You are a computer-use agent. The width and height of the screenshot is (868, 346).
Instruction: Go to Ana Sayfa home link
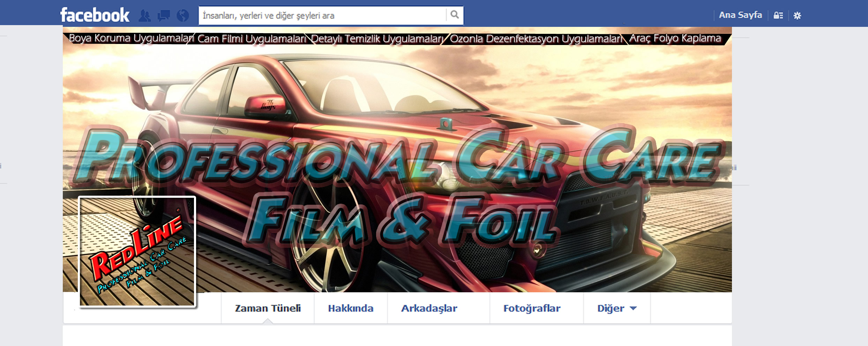(x=740, y=15)
